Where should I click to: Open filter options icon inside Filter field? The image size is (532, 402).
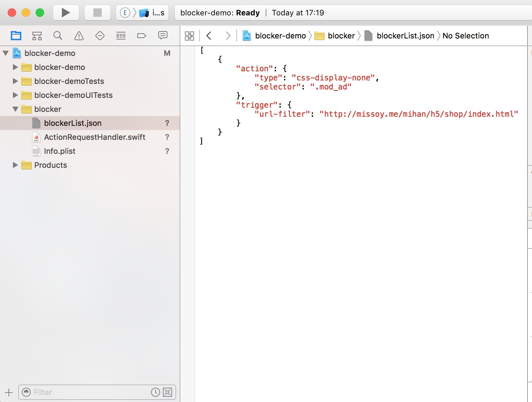click(26, 392)
